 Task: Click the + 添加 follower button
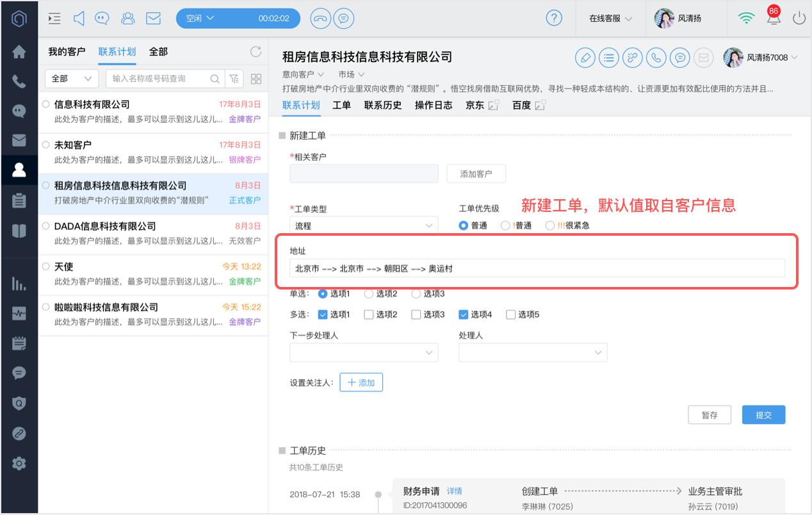point(361,382)
